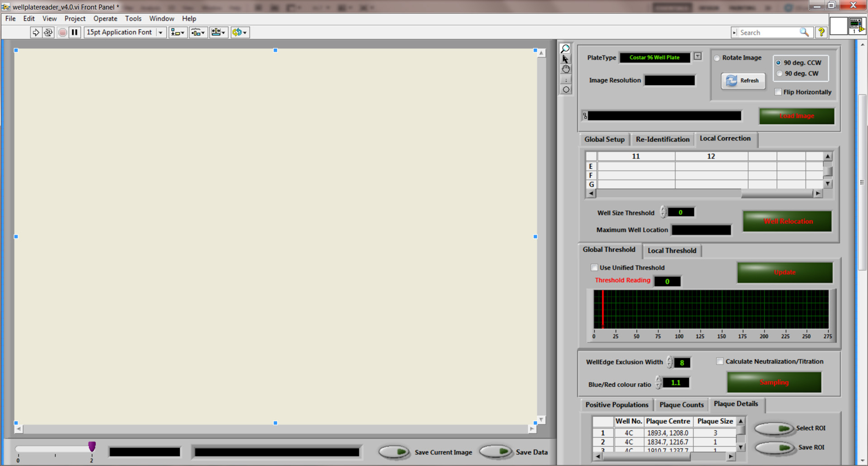This screenshot has width=868, height=466.
Task: Open the View menu
Action: (49, 19)
